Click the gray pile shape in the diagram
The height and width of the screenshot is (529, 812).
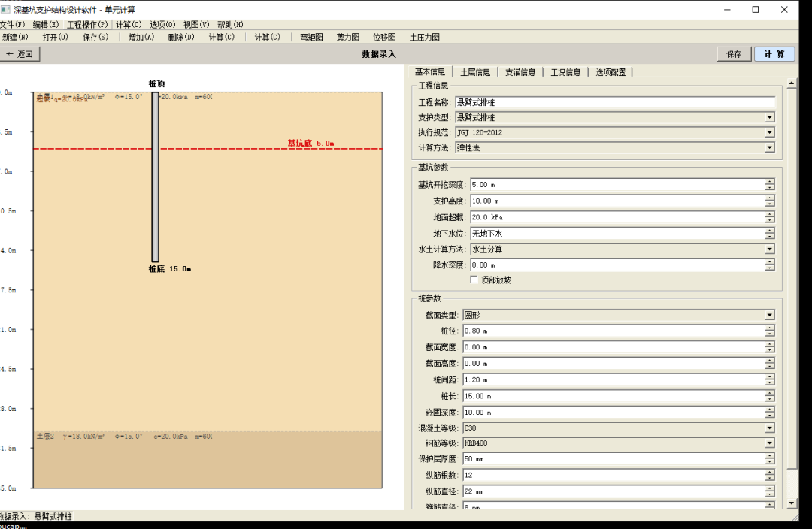click(156, 177)
